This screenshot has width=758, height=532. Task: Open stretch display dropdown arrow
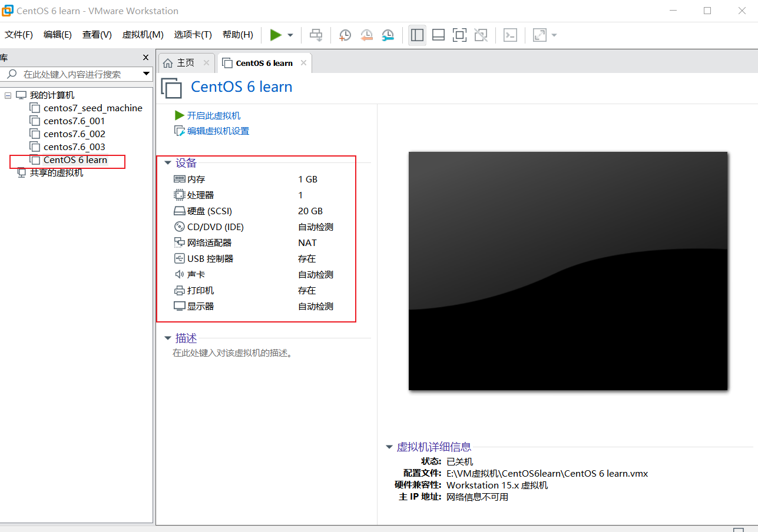pyautogui.click(x=554, y=35)
